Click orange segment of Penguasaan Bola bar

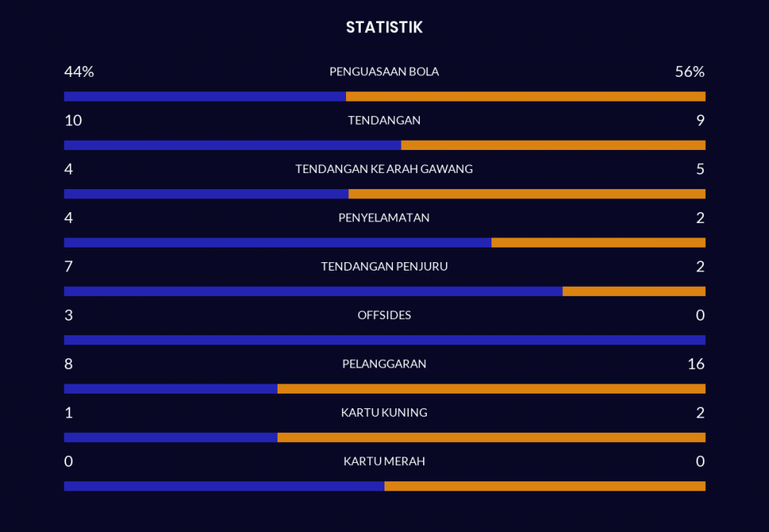tap(525, 97)
